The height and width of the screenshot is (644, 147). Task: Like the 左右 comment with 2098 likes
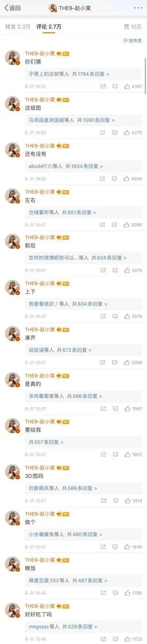[133, 225]
